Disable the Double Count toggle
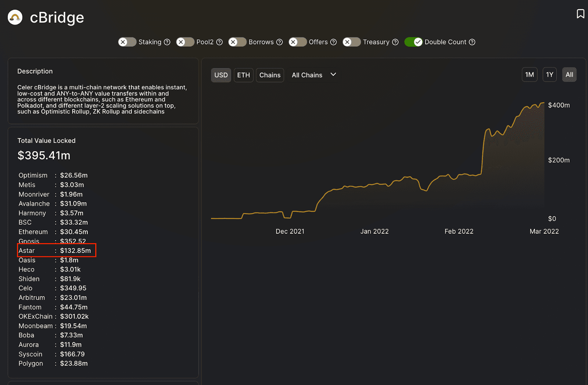 click(413, 42)
